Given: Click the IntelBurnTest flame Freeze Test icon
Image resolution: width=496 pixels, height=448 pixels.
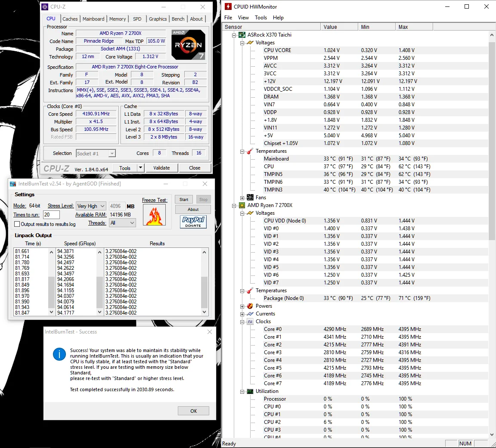Looking at the screenshot, I should (155, 215).
